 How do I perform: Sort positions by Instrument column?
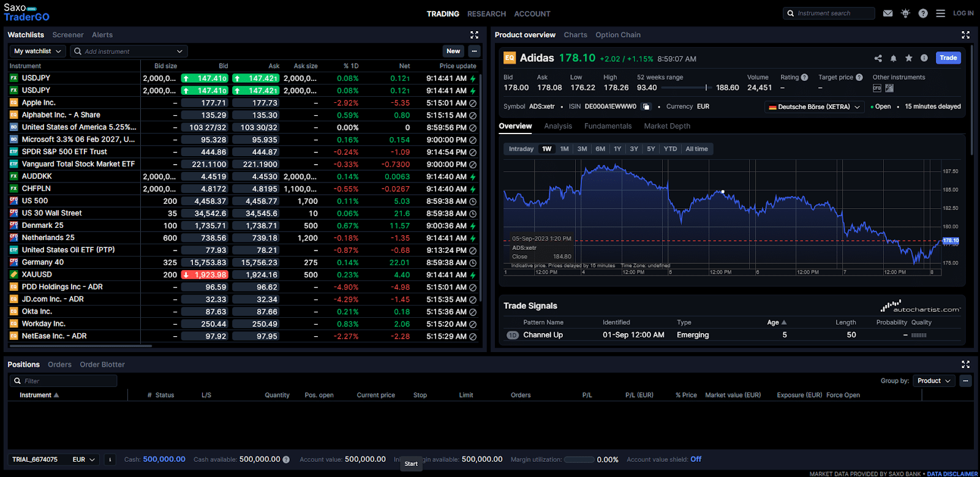click(x=39, y=395)
